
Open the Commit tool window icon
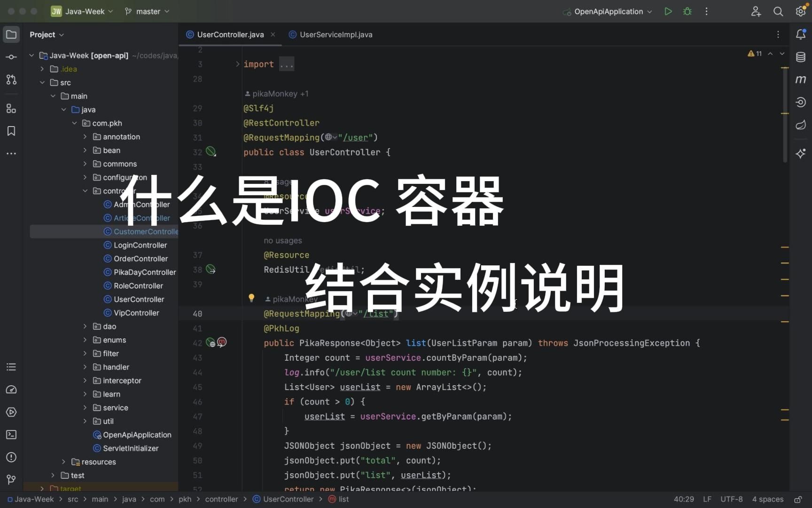11,57
